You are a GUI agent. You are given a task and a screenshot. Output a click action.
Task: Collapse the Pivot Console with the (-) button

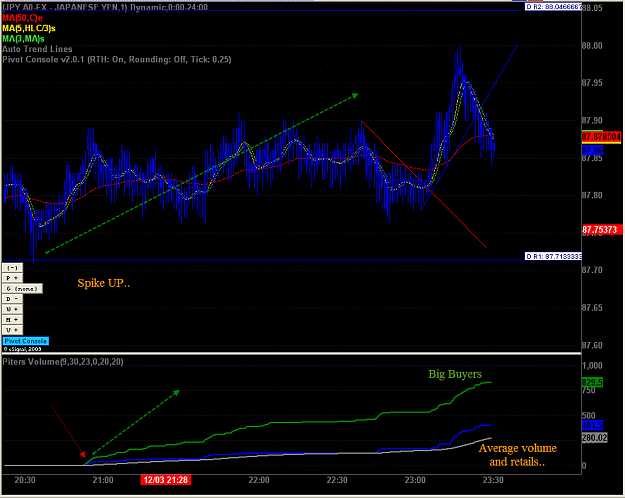click(x=12, y=268)
